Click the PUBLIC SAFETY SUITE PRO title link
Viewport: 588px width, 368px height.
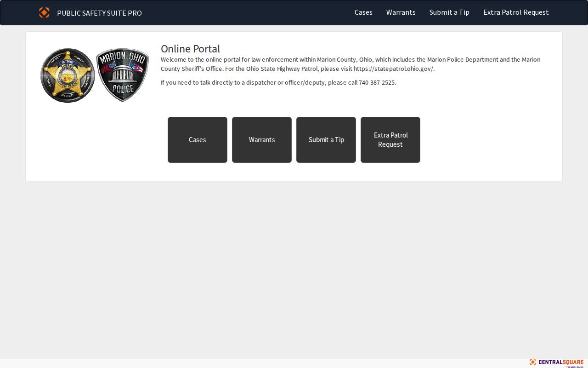(99, 13)
